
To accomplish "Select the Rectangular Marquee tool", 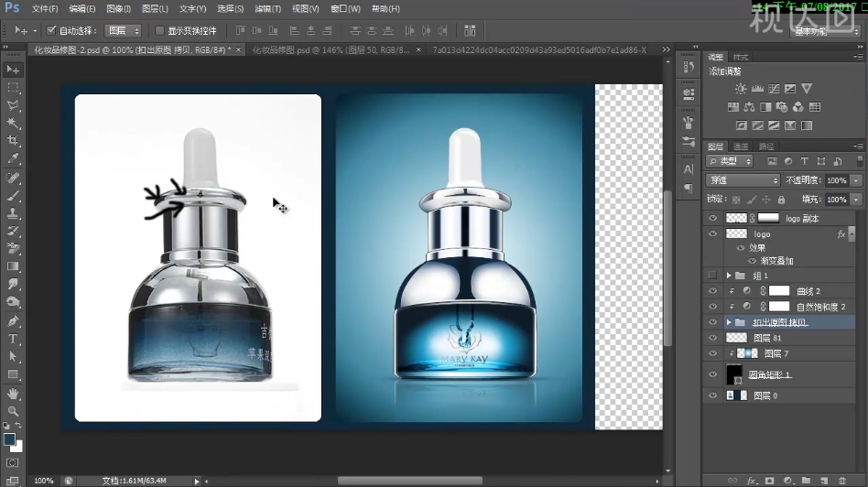I will (13, 88).
